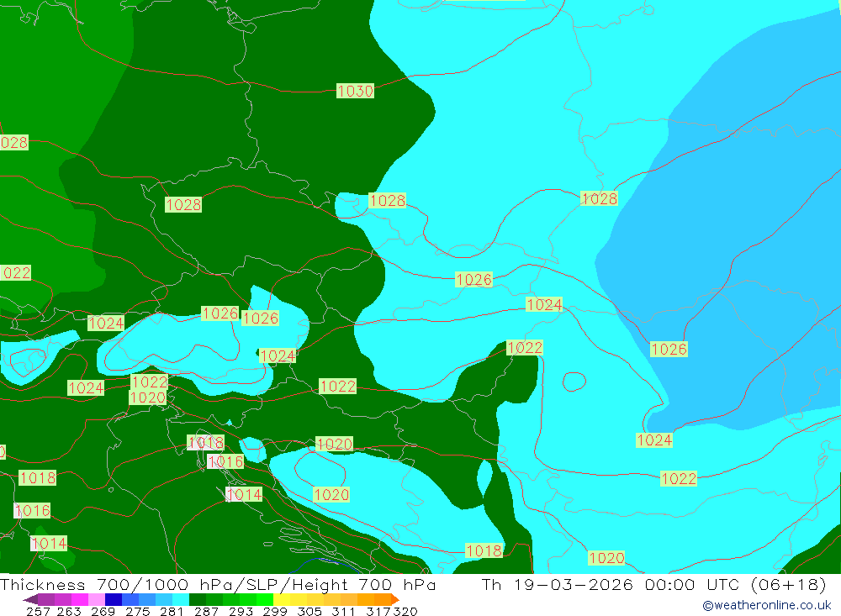Image resolution: width=841 pixels, height=616 pixels.
Task: Click the legend value 275
Action: point(138,611)
